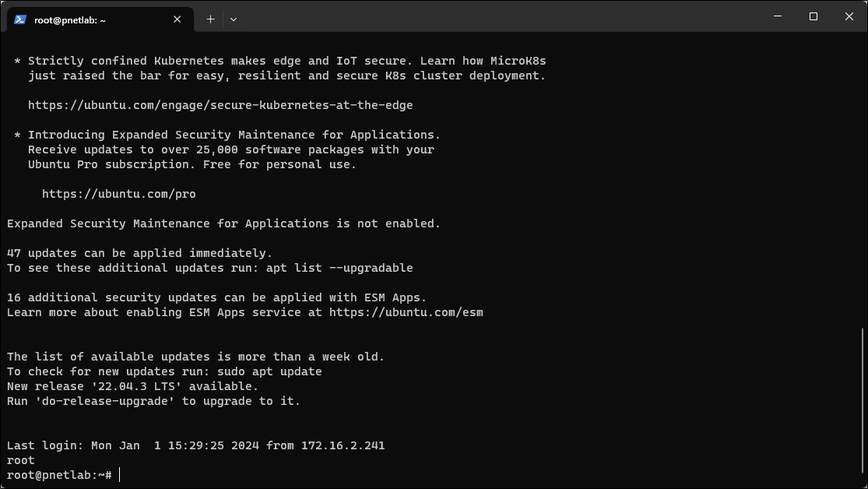Minimize the terminal window
The height and width of the screenshot is (489, 868).
point(778,16)
